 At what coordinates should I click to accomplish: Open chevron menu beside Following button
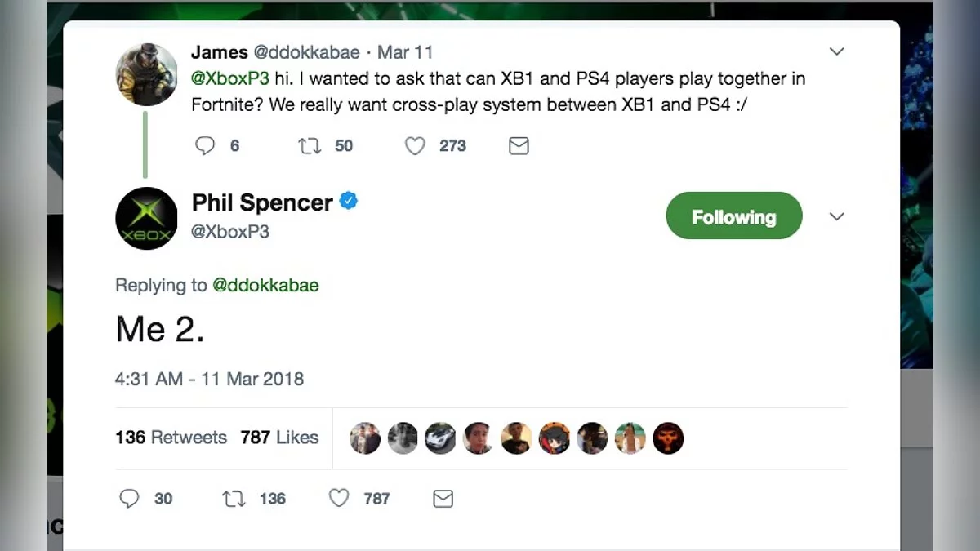[x=836, y=216]
